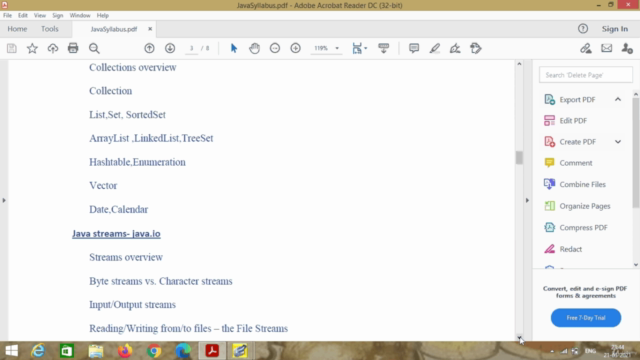Viewport: 640px width, 360px height.
Task: Click the star bookmark icon
Action: pyautogui.click(x=32, y=48)
